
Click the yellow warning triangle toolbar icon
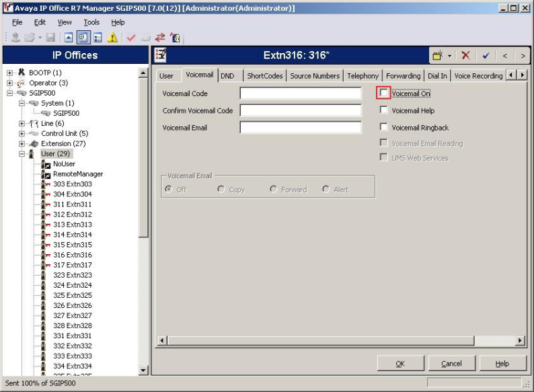click(x=112, y=38)
